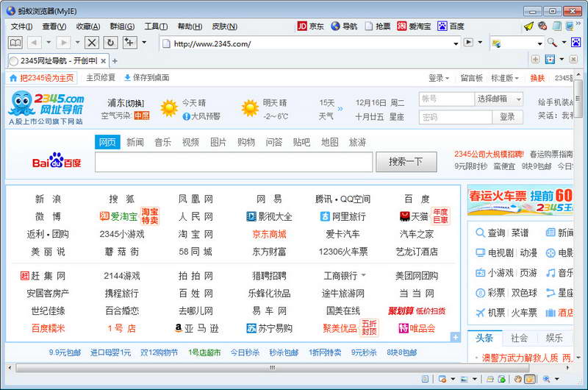The image size is (588, 390).
Task: Click the Baidu search text field
Action: coord(234,162)
